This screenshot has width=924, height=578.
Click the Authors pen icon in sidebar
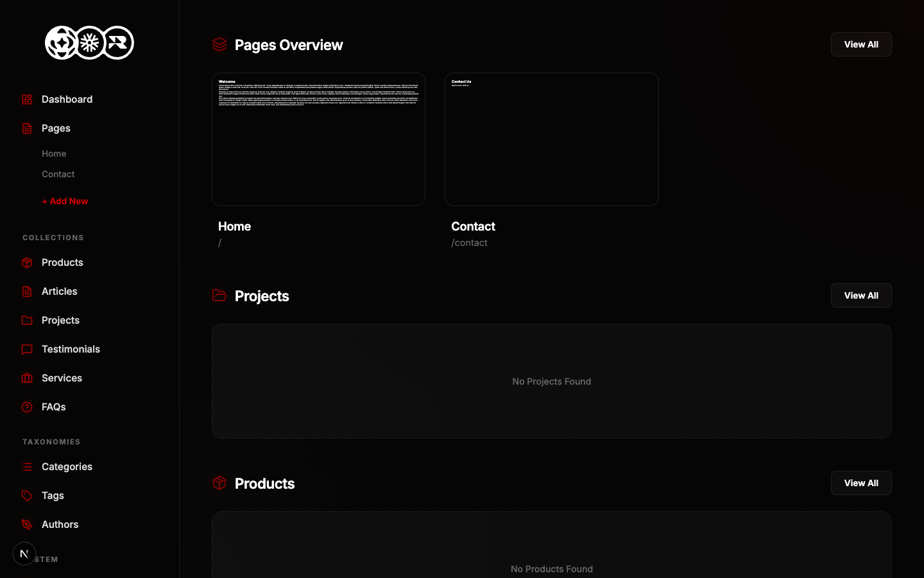27,525
